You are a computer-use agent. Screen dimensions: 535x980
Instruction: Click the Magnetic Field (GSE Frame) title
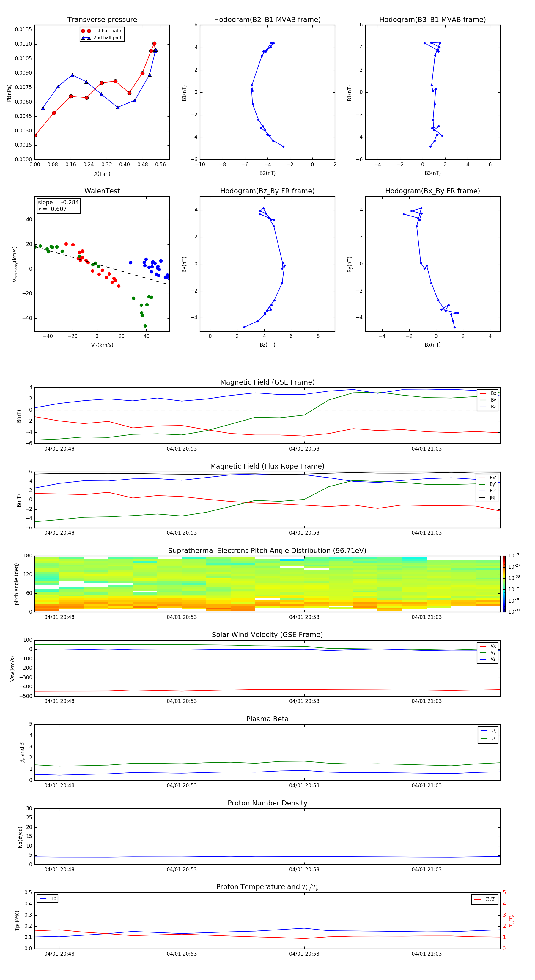coord(267,382)
